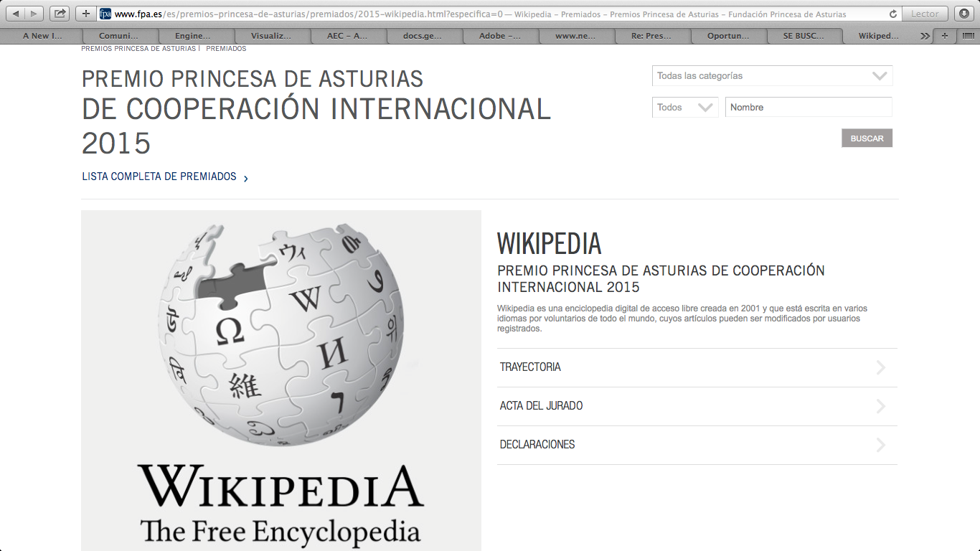Click the new tab plus icon in the tab bar

[944, 36]
